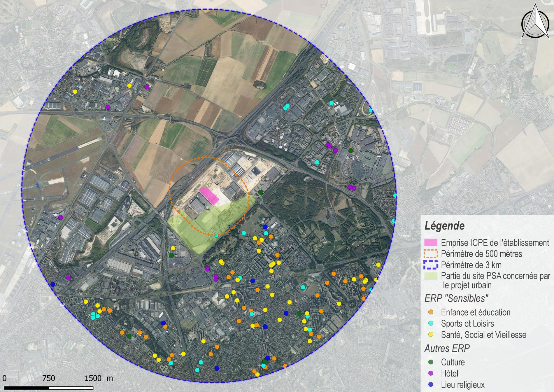This screenshot has width=554, height=392.
Task: Click the light green PSA site legend swatch
Action: click(431, 276)
